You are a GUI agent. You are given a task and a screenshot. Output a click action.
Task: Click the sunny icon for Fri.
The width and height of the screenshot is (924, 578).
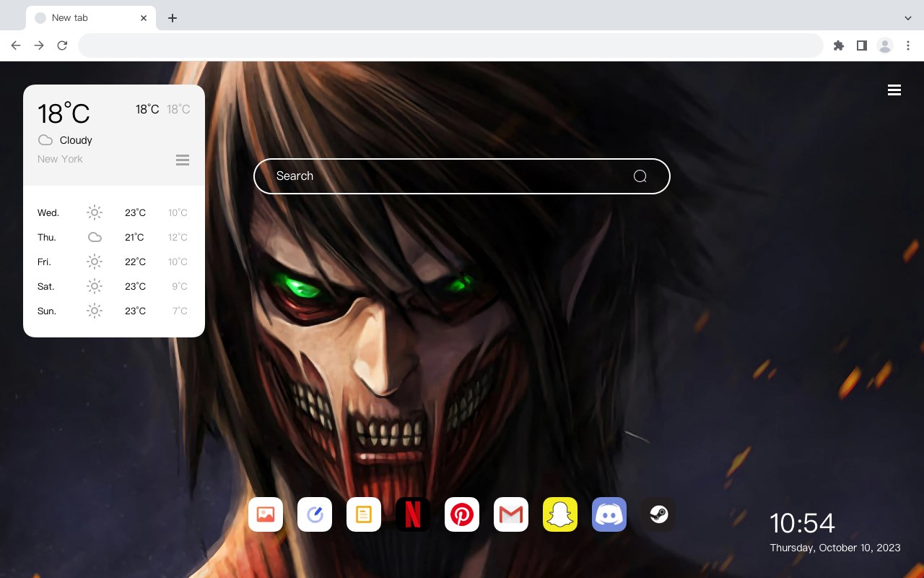coord(95,262)
